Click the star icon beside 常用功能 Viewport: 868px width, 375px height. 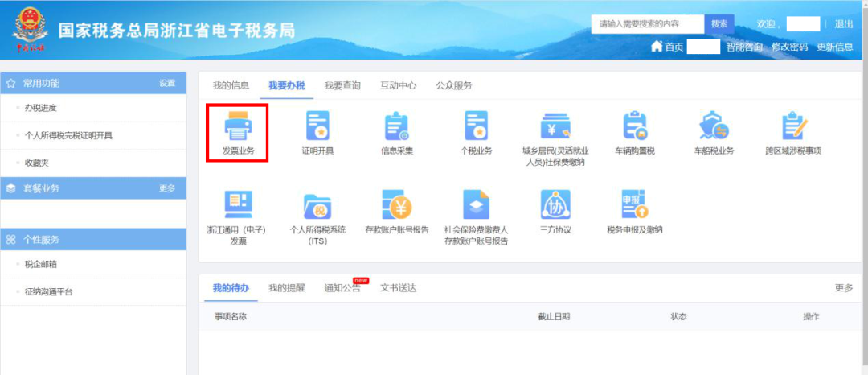coord(10,83)
